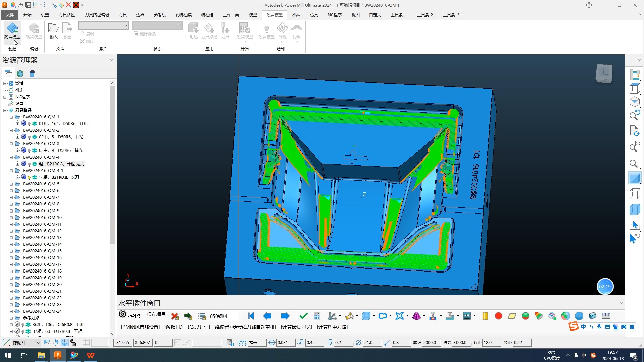Expand the BW2024016-QM-5 folder
Image resolution: width=644 pixels, height=362 pixels.
[x=11, y=184]
